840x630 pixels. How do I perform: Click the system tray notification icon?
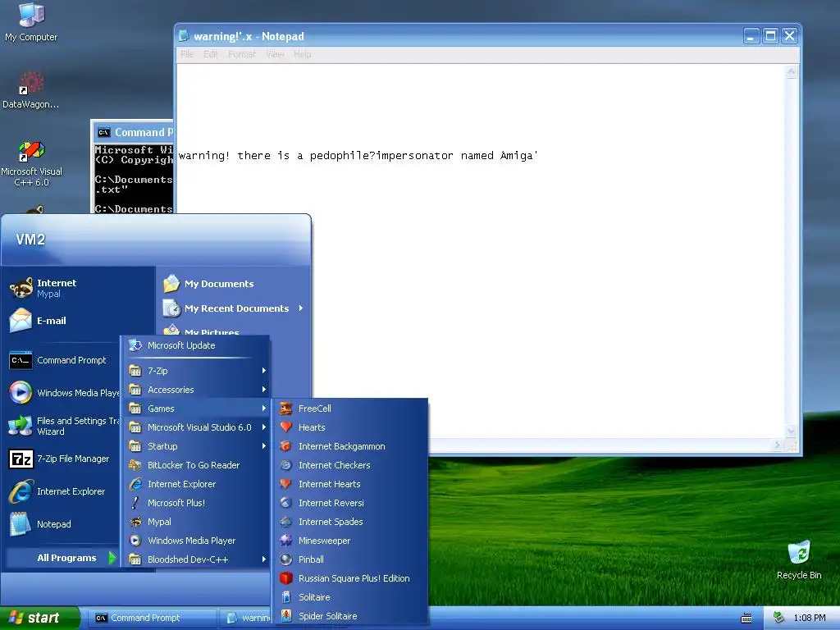coord(778,618)
